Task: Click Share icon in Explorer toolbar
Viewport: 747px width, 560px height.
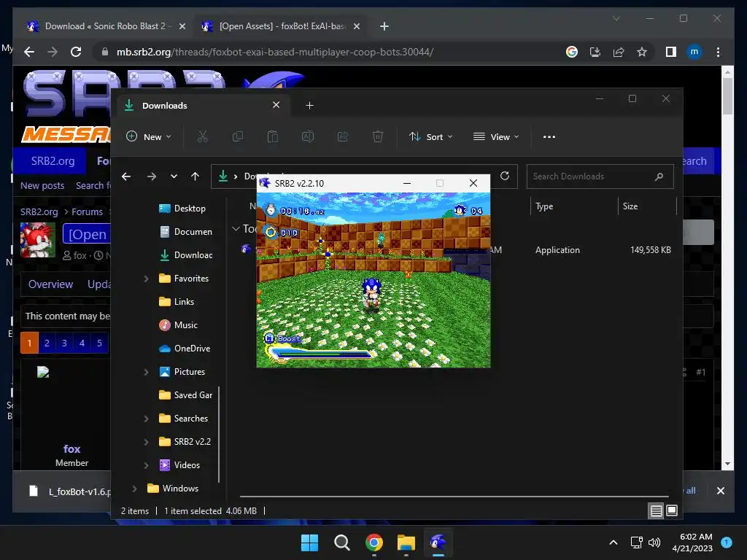Action: 343,136
